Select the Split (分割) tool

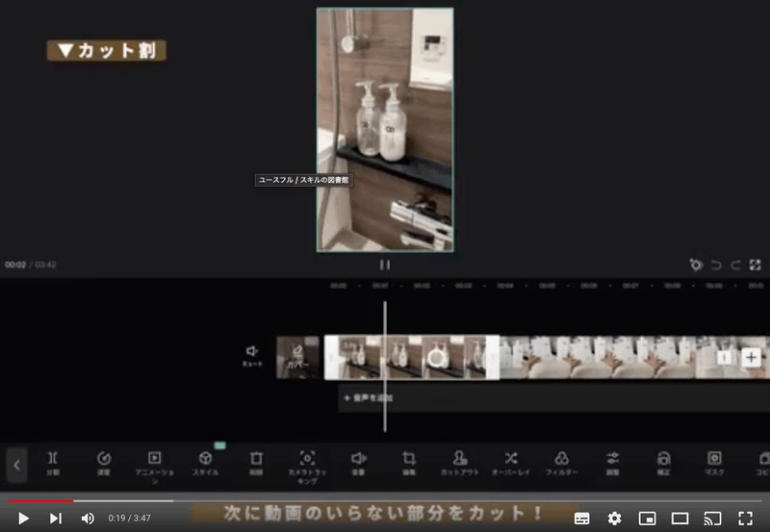click(x=53, y=463)
